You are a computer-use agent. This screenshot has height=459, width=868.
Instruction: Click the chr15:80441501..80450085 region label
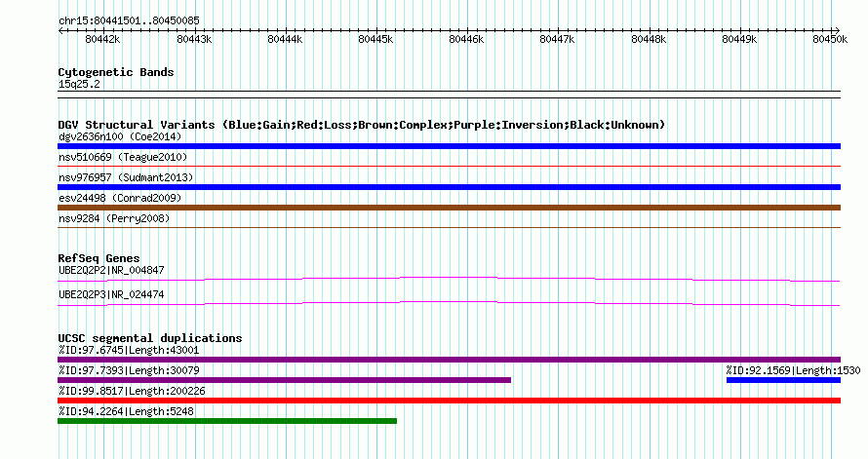tap(129, 20)
